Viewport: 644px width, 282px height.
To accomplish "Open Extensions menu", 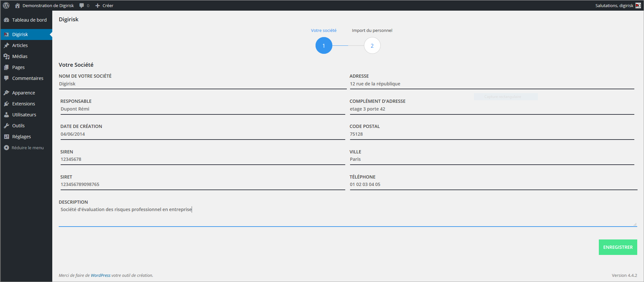I will tap(26, 104).
